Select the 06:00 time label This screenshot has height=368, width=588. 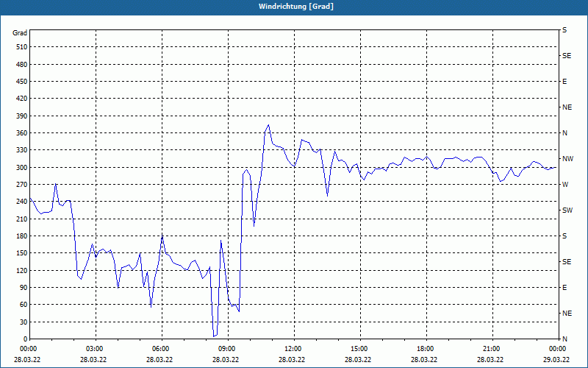pos(159,349)
